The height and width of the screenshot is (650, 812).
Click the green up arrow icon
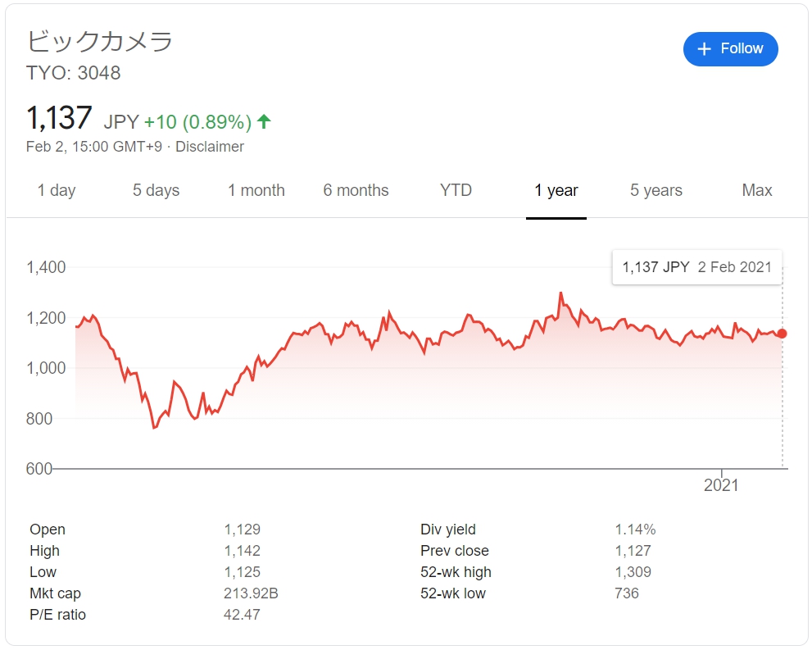point(264,122)
